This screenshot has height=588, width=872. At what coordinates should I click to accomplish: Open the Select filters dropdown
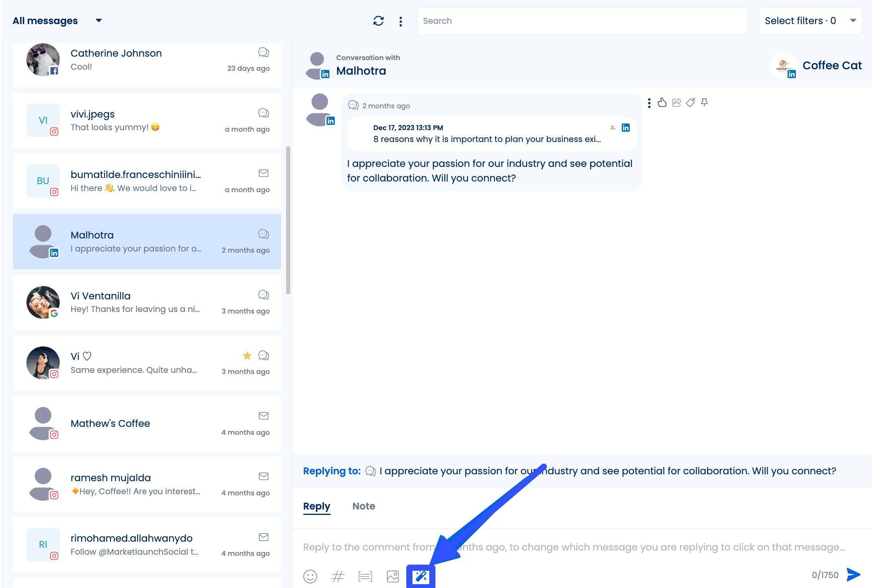(x=810, y=21)
